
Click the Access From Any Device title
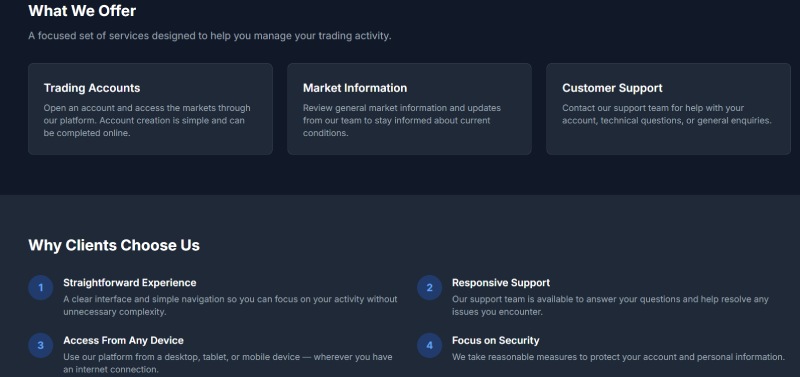(x=123, y=340)
